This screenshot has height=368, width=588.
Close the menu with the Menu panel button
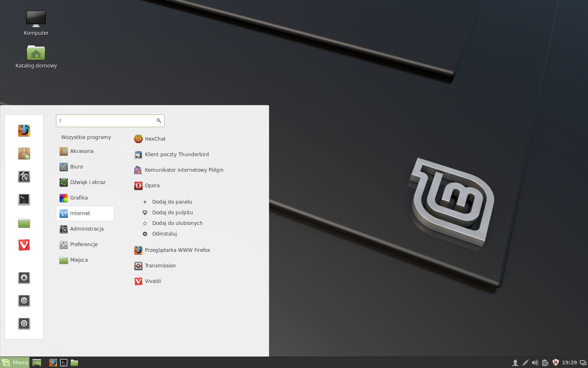coord(15,363)
